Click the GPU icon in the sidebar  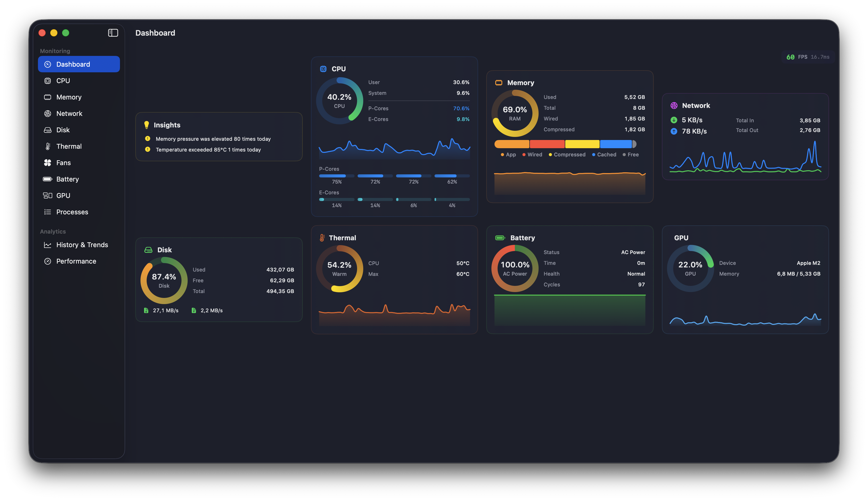pos(48,195)
